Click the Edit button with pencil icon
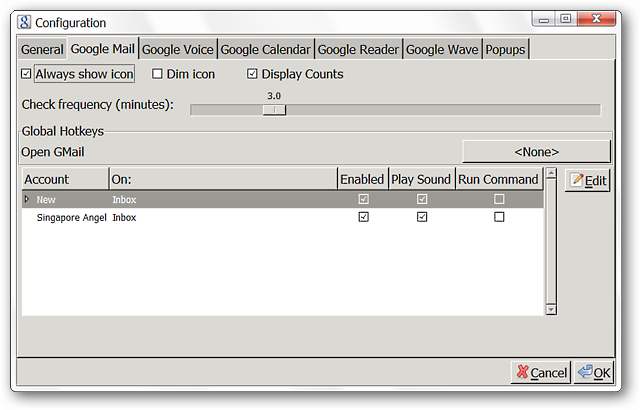The width and height of the screenshot is (640, 410). click(587, 180)
